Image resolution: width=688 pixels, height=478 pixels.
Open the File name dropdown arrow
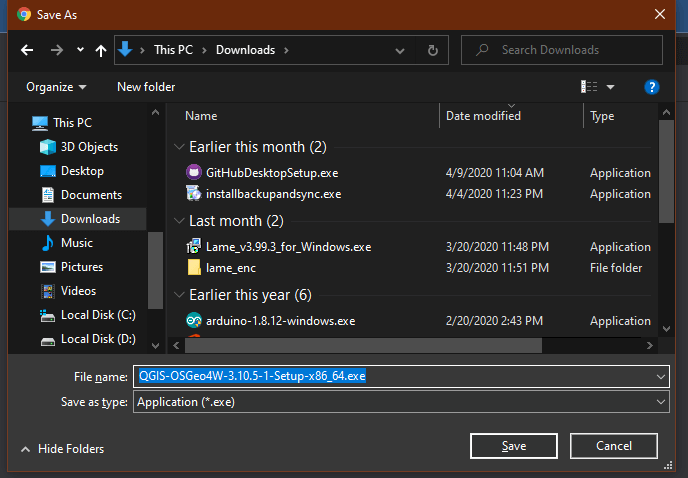(660, 377)
